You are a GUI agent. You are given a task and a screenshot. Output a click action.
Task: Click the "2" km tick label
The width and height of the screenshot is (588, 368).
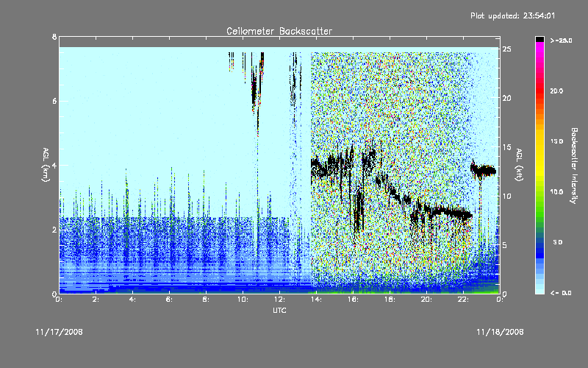[x=54, y=230]
